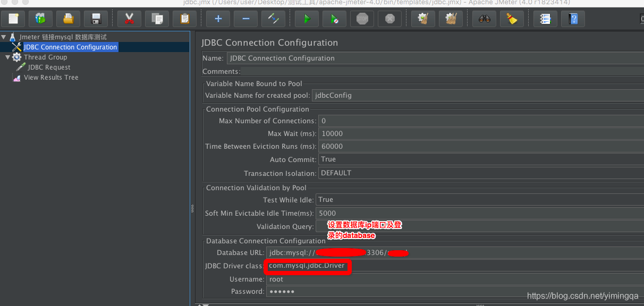Click the Name field of the configuration
644x306 pixels.
(x=435, y=58)
